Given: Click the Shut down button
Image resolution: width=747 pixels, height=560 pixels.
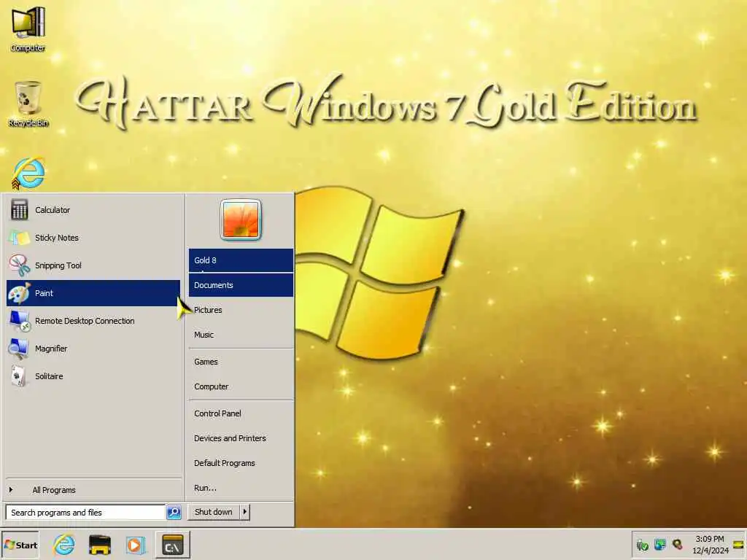Looking at the screenshot, I should coord(214,512).
